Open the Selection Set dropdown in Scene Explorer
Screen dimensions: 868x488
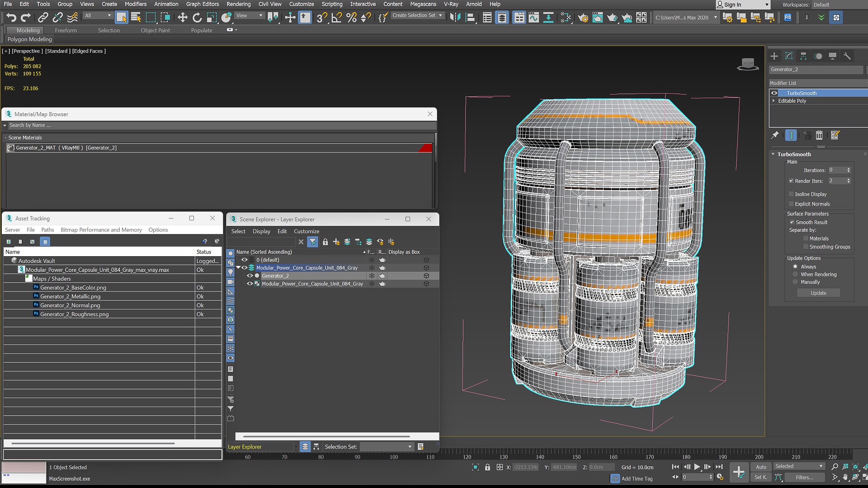coord(387,446)
